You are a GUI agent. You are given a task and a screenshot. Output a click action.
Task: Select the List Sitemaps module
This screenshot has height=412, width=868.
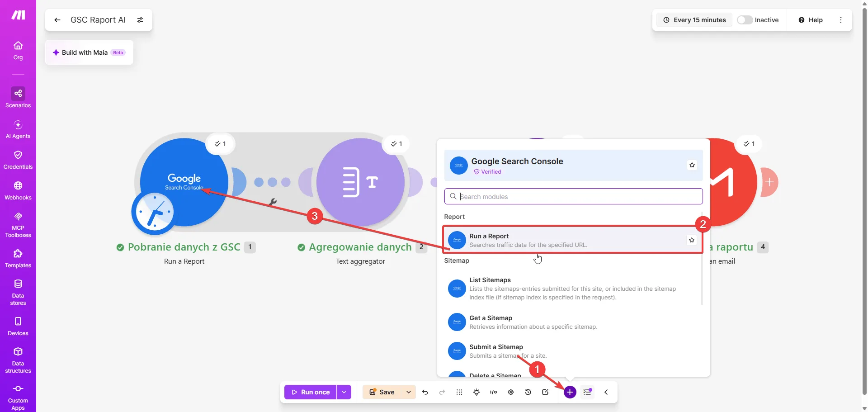(x=573, y=289)
